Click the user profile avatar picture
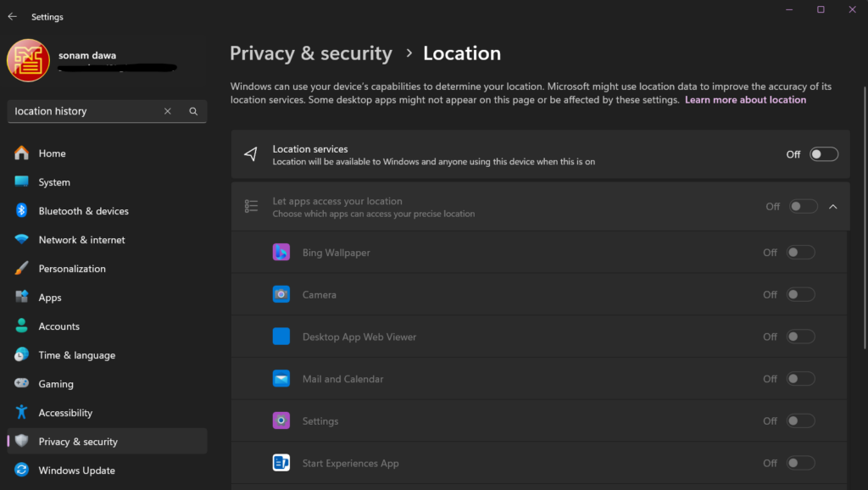 [28, 61]
